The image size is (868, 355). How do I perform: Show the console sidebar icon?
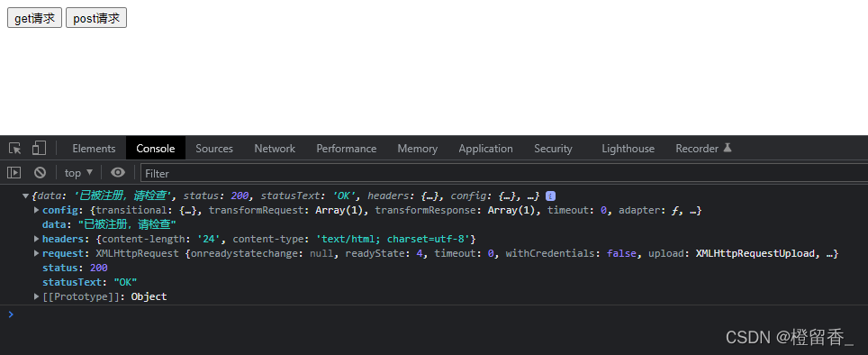point(14,173)
